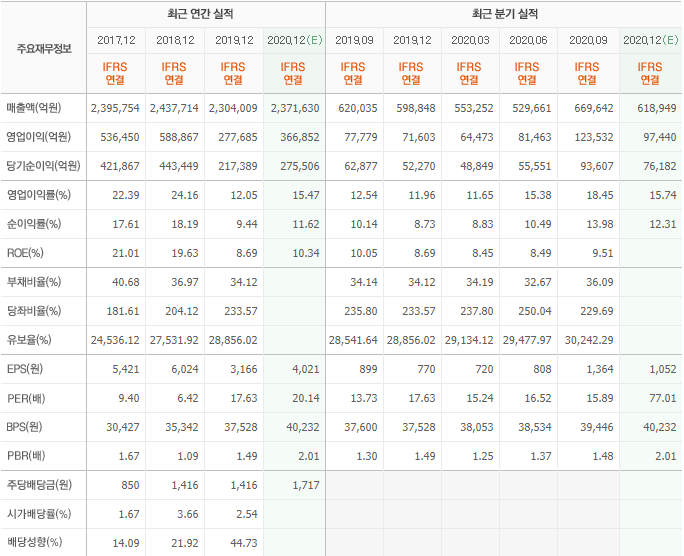Click the 2019.09 quarterly column header
The image size is (684, 556).
coord(354,40)
